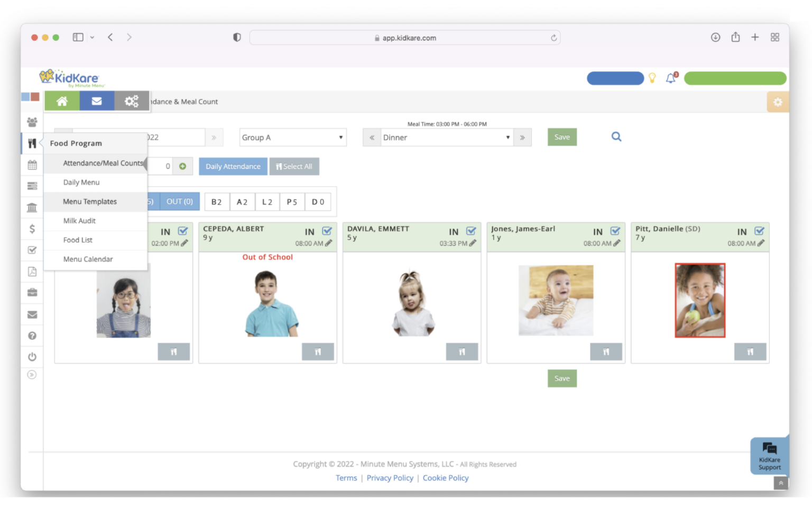The height and width of the screenshot is (510, 812).
Task: Open the Food Program utensils icon in sidebar
Action: tap(32, 143)
